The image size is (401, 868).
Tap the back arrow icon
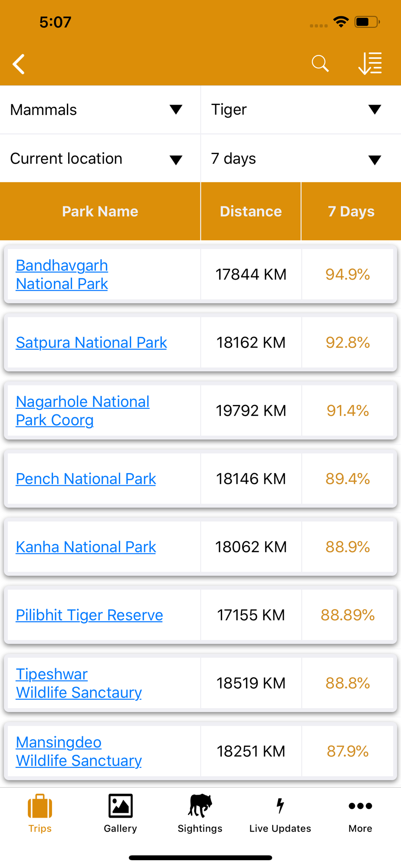click(19, 64)
